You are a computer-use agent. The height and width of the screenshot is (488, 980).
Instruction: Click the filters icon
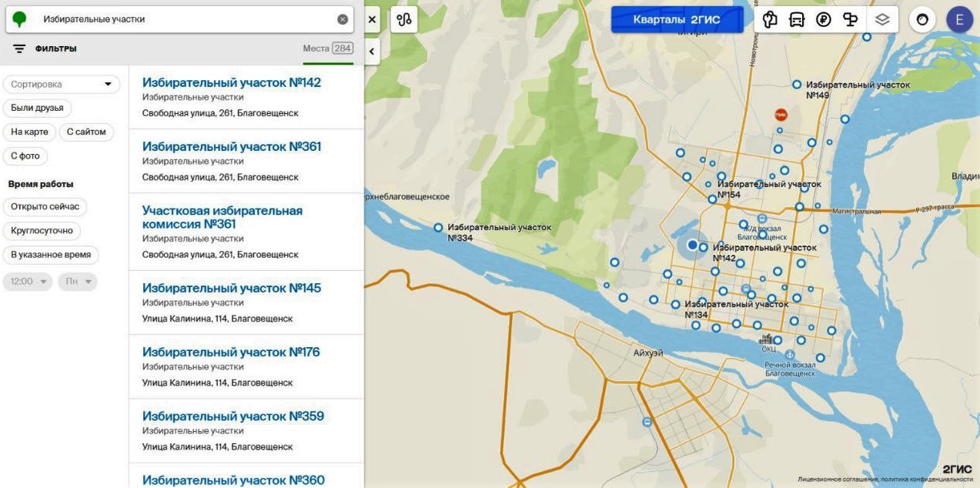(19, 48)
